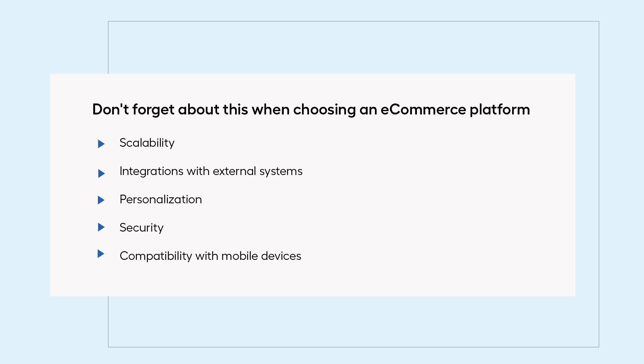
Task: Select the arrow bullet before Integrations item
Action: (x=102, y=173)
